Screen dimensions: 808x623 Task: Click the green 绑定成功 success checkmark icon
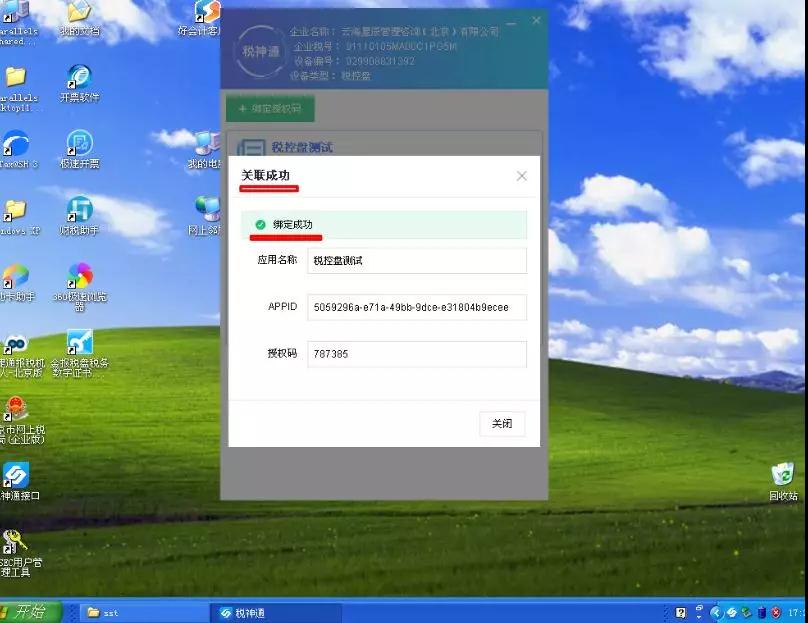pyautogui.click(x=260, y=225)
